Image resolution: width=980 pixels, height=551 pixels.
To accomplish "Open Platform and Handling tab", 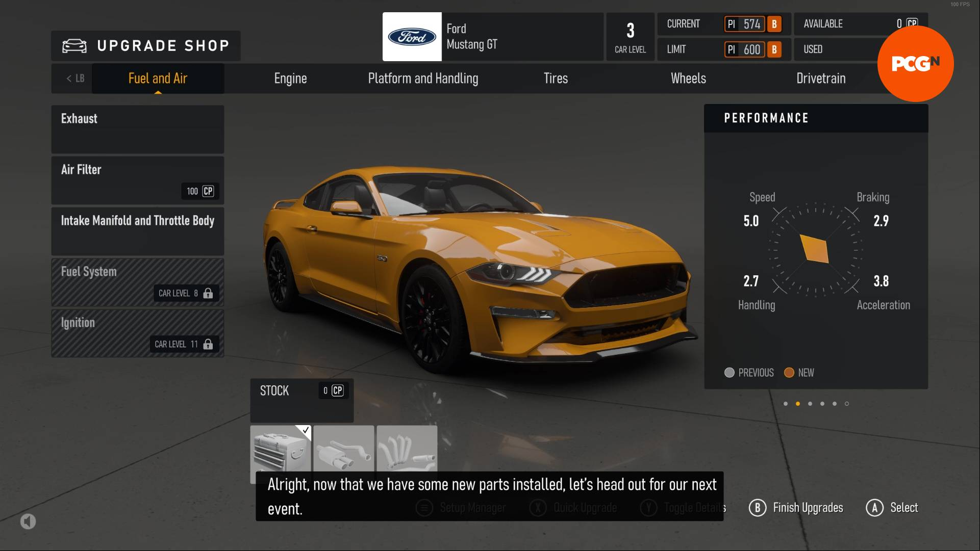I will (423, 78).
